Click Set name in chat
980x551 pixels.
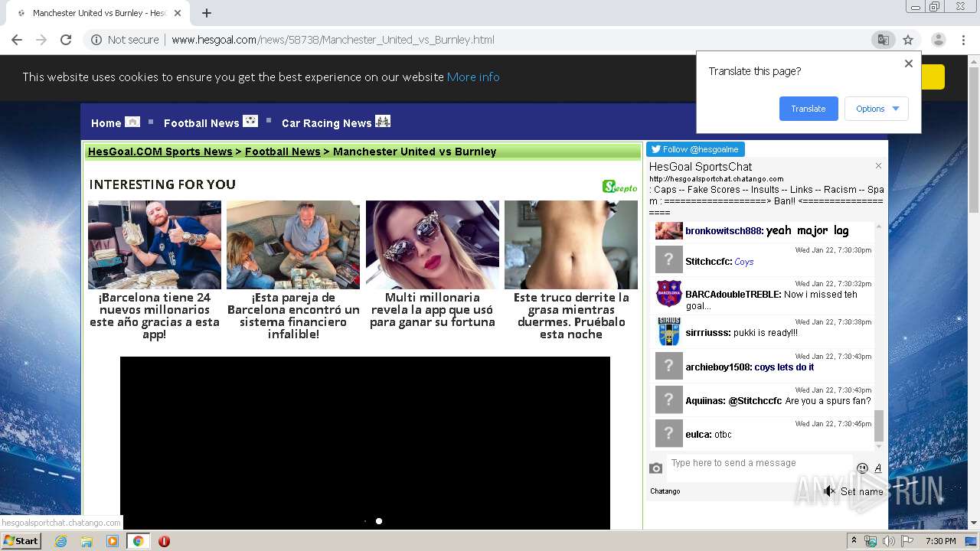[x=862, y=491]
